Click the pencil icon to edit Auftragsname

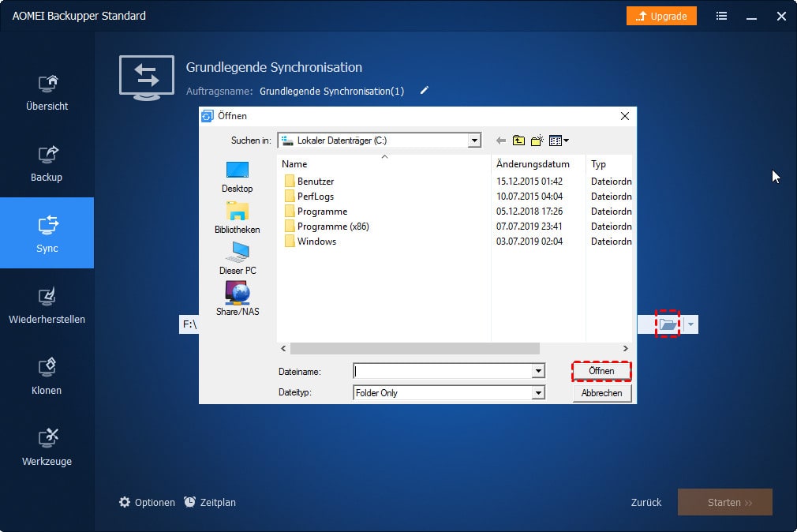coord(425,91)
